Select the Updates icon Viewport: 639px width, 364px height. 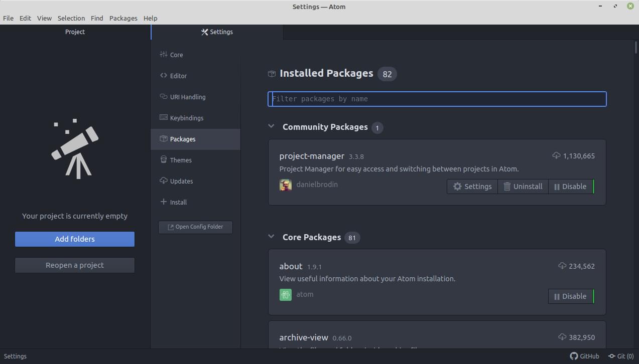pos(164,181)
